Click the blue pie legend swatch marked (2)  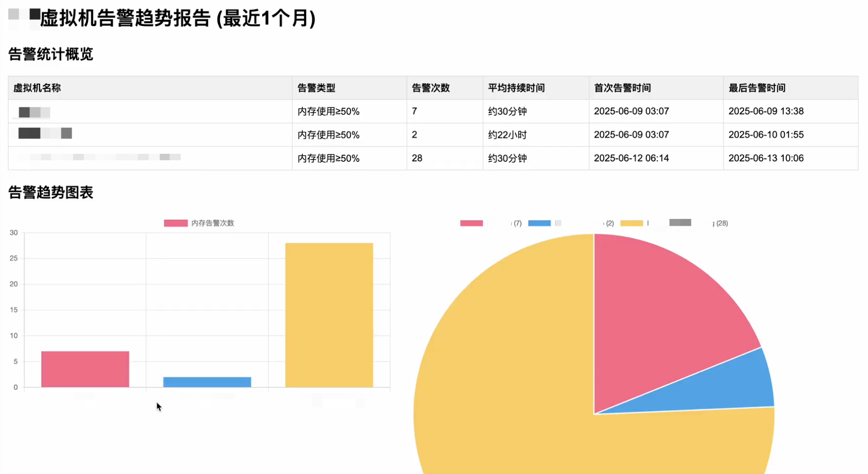click(x=539, y=223)
